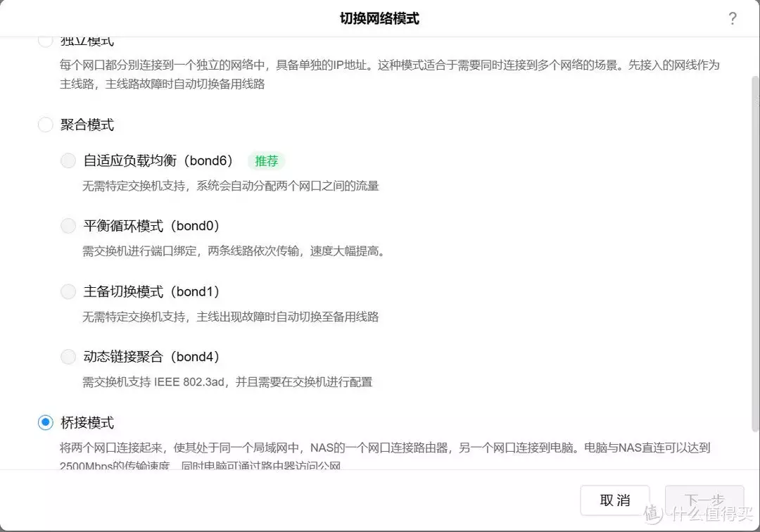Image resolution: width=760 pixels, height=532 pixels.
Task: Select the partially hidden 独立模式 radio button
Action: pyautogui.click(x=46, y=42)
